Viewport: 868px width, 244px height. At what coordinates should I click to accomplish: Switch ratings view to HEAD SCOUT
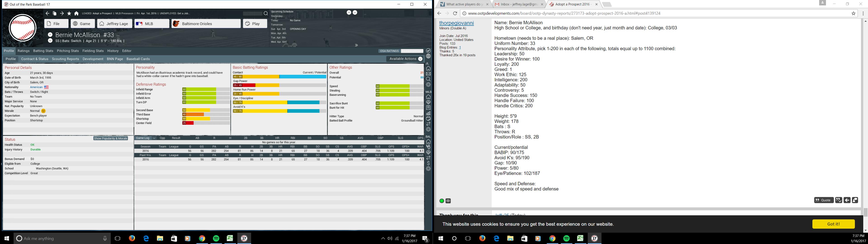[412, 51]
